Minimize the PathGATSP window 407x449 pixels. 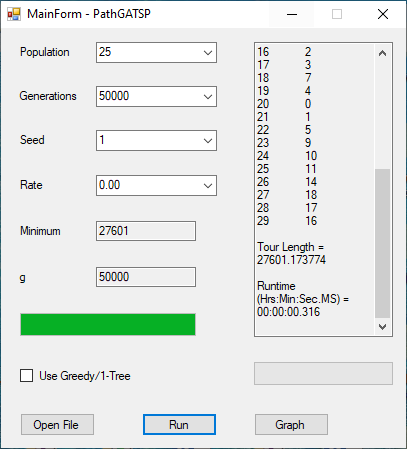[x=292, y=14]
